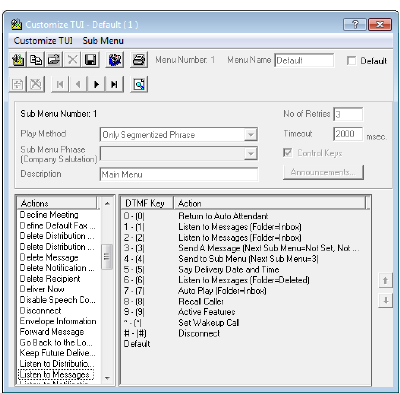Click the Actions column header
Image resolution: width=400 pixels, height=393 pixels.
(x=58, y=203)
